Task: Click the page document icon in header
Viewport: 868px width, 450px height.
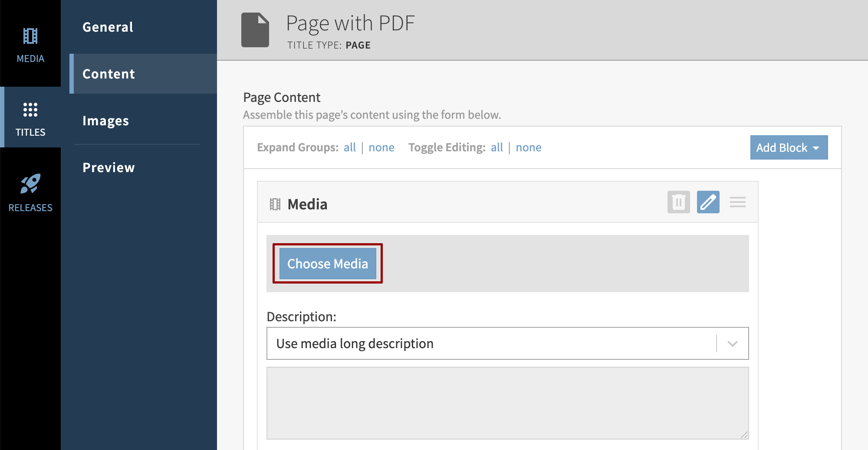Action: coord(255,30)
